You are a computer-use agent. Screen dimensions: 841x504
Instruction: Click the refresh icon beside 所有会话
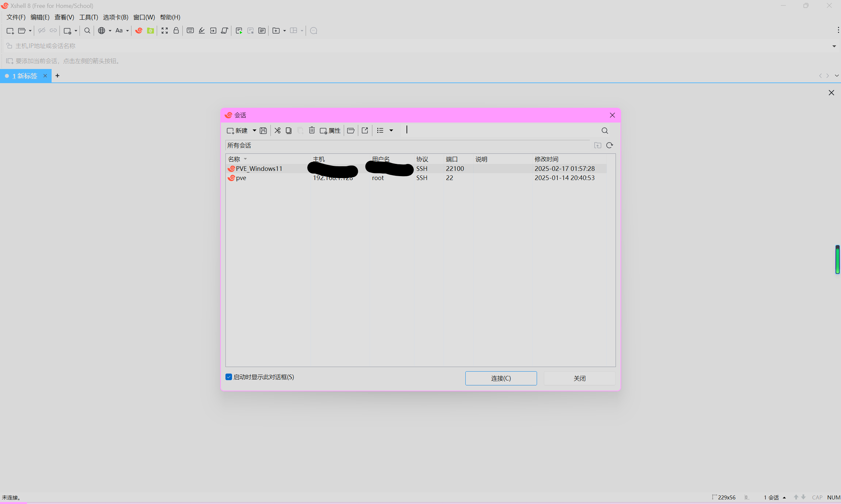(609, 145)
